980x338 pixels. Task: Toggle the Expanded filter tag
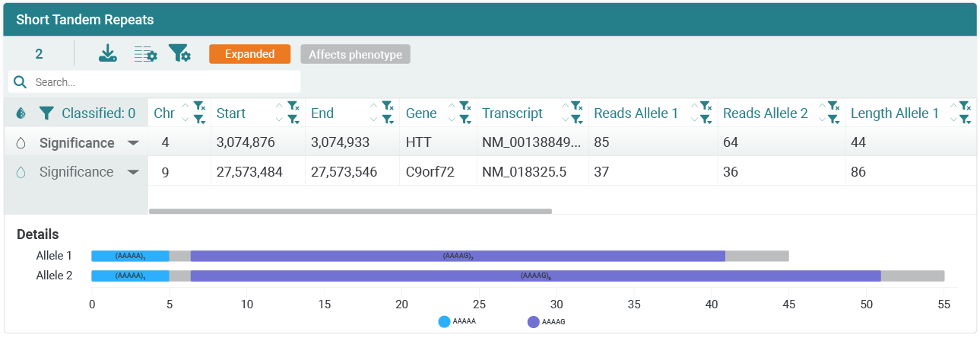pyautogui.click(x=249, y=54)
